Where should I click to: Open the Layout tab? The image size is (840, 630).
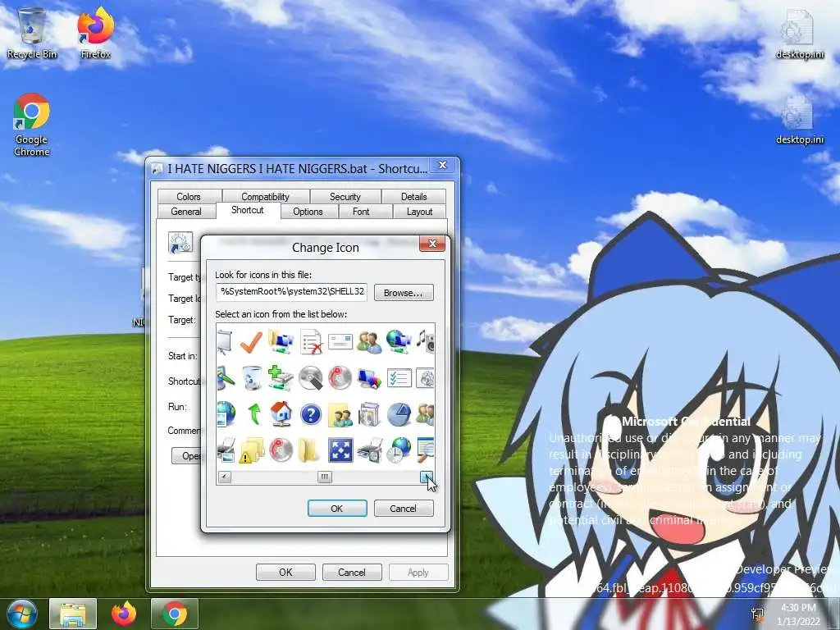pyautogui.click(x=419, y=212)
